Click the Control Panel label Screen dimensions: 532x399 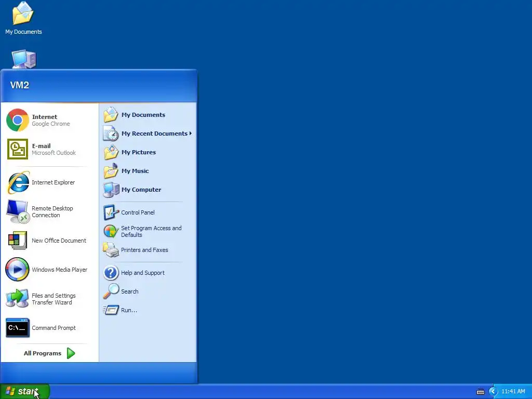tap(138, 212)
